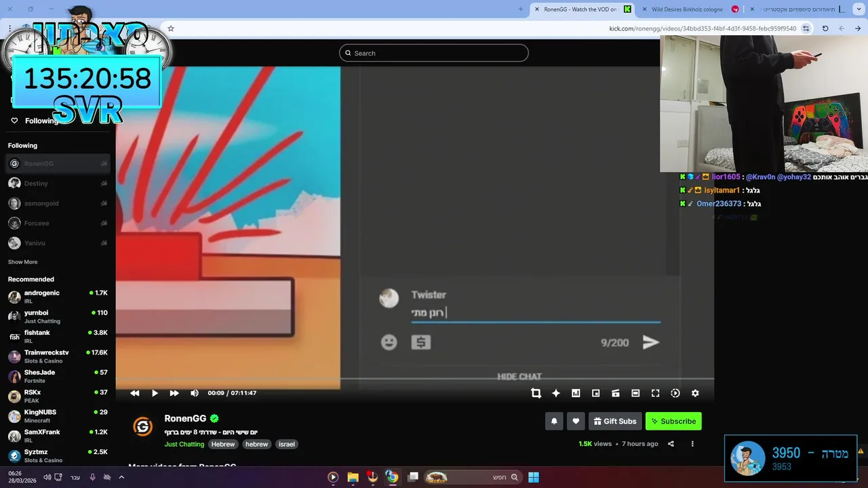Close the Wild Desires Birkholz tab
868x488 pixels.
click(x=644, y=9)
